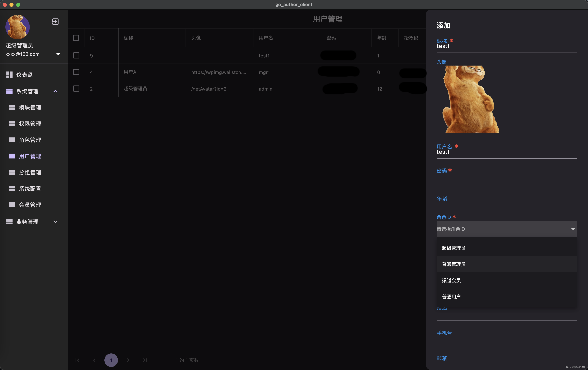Click the 分组管理 grid icon
Screen dimensions: 588x370
coord(13,172)
